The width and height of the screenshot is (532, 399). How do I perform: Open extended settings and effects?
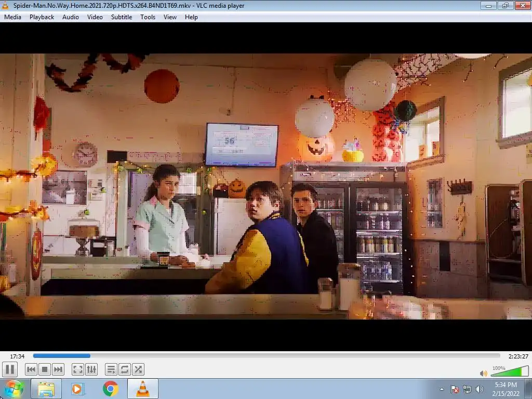click(x=91, y=369)
